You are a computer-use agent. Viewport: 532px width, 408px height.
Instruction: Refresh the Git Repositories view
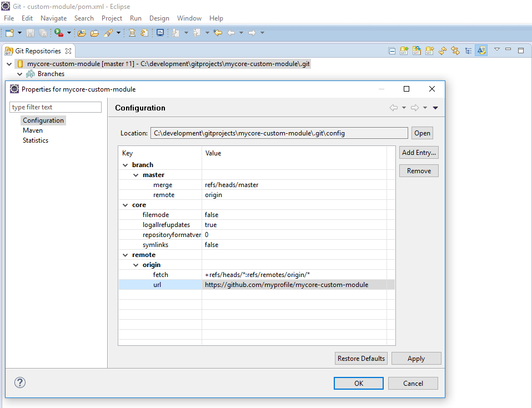click(443, 51)
